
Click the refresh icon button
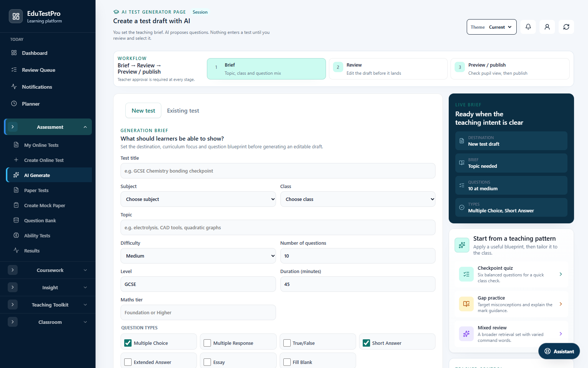coord(566,27)
